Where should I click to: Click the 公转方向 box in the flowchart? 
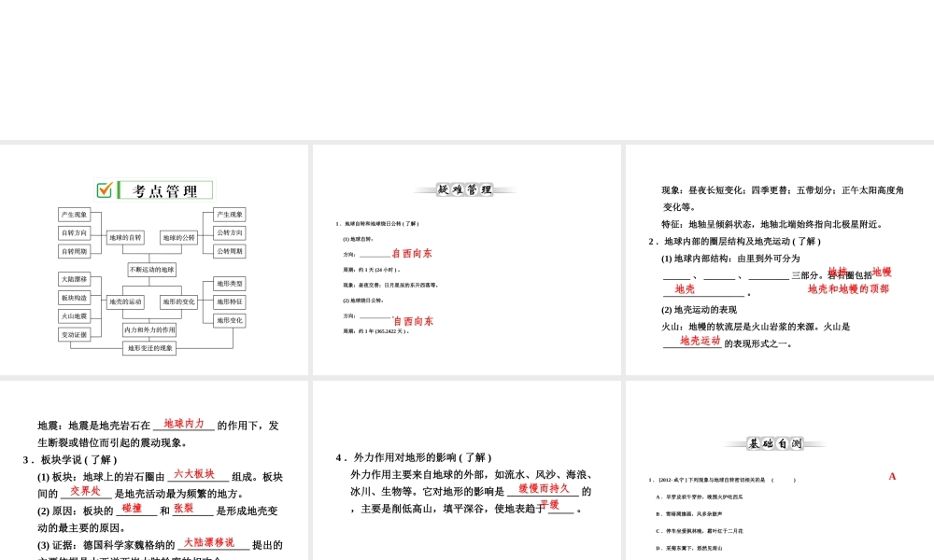tap(230, 232)
